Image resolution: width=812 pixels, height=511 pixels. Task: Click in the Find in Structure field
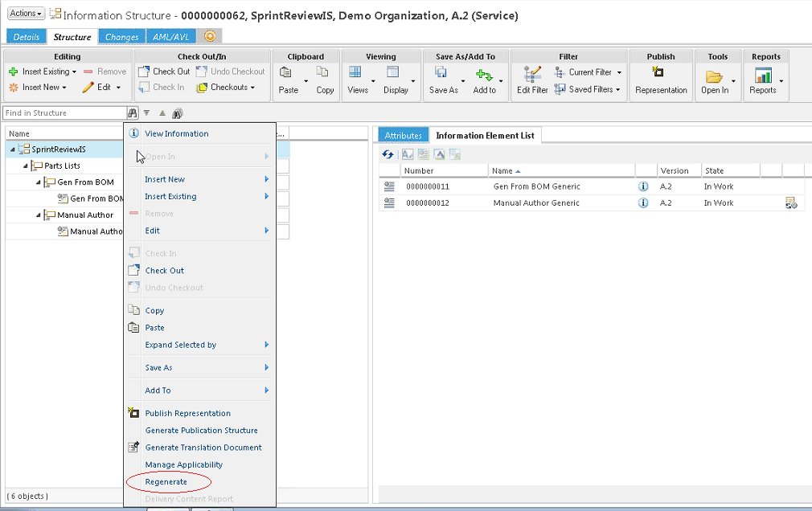coord(65,112)
